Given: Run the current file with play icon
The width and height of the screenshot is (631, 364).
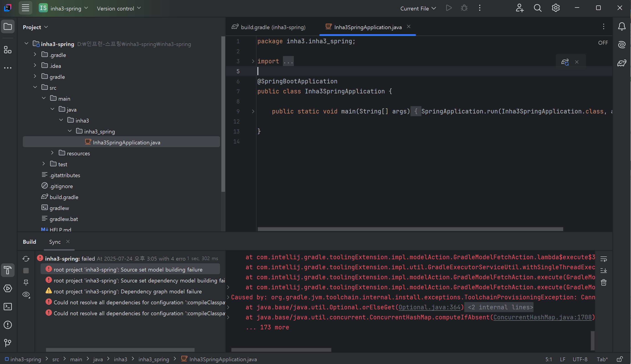Looking at the screenshot, I should tap(449, 8).
